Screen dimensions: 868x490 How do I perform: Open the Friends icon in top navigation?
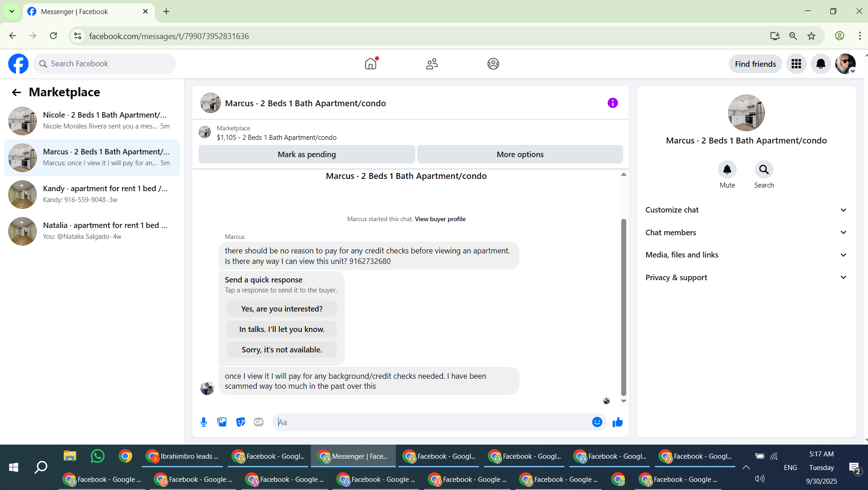tap(432, 64)
